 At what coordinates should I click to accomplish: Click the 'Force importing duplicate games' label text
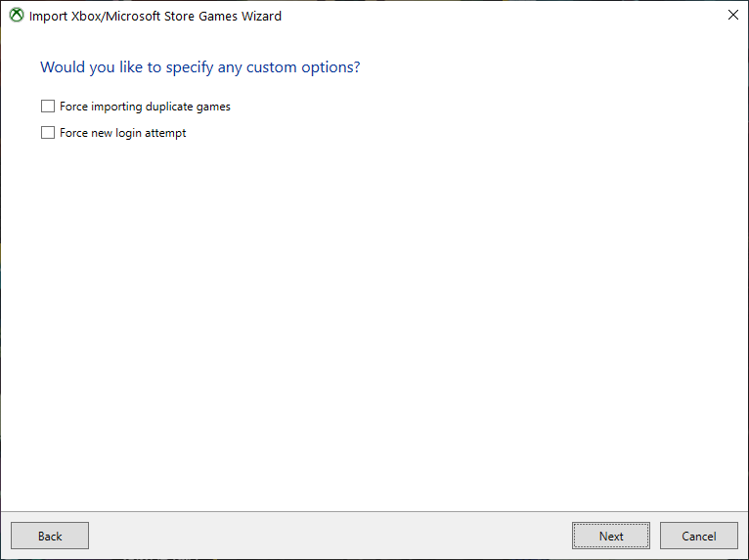pyautogui.click(x=145, y=106)
